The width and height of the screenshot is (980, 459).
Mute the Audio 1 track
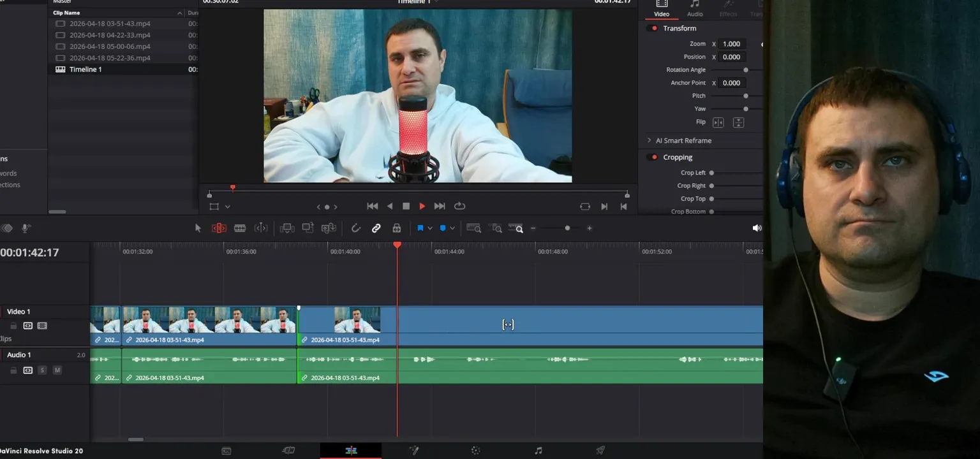[x=57, y=370]
